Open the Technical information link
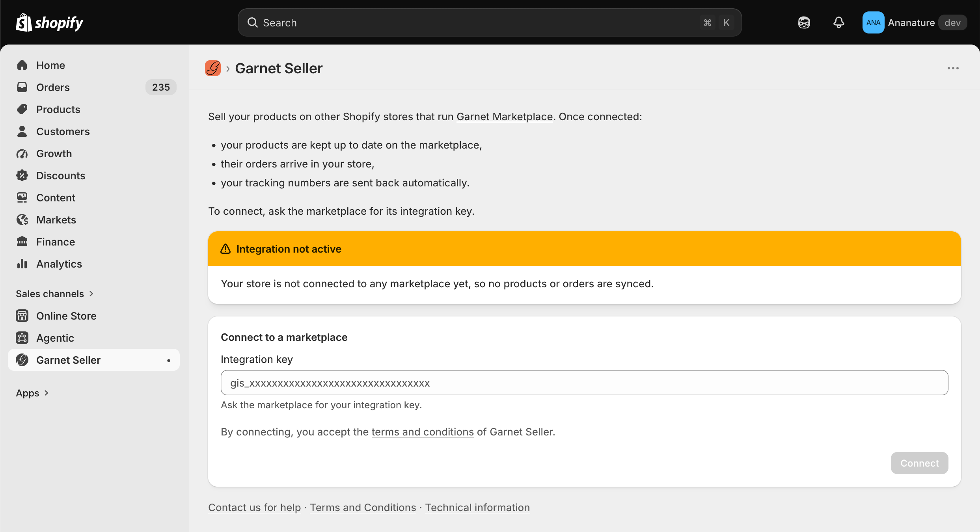The width and height of the screenshot is (980, 532). (477, 508)
